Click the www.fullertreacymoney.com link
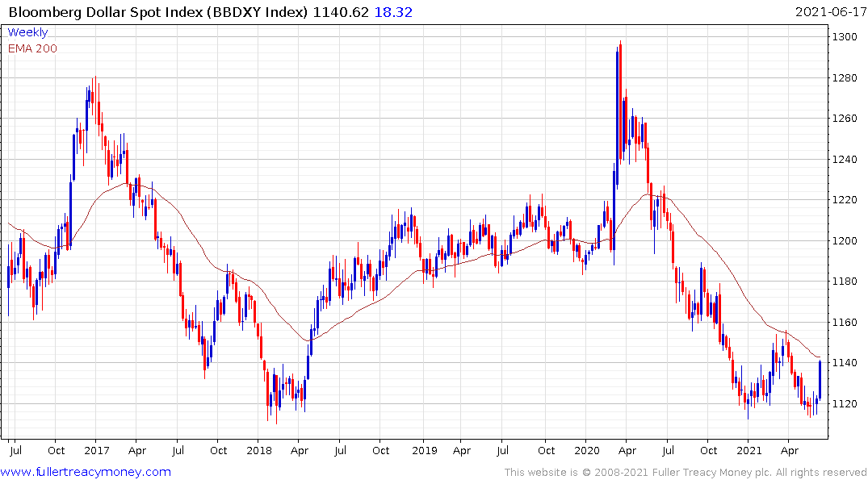868x484 pixels. tap(86, 472)
